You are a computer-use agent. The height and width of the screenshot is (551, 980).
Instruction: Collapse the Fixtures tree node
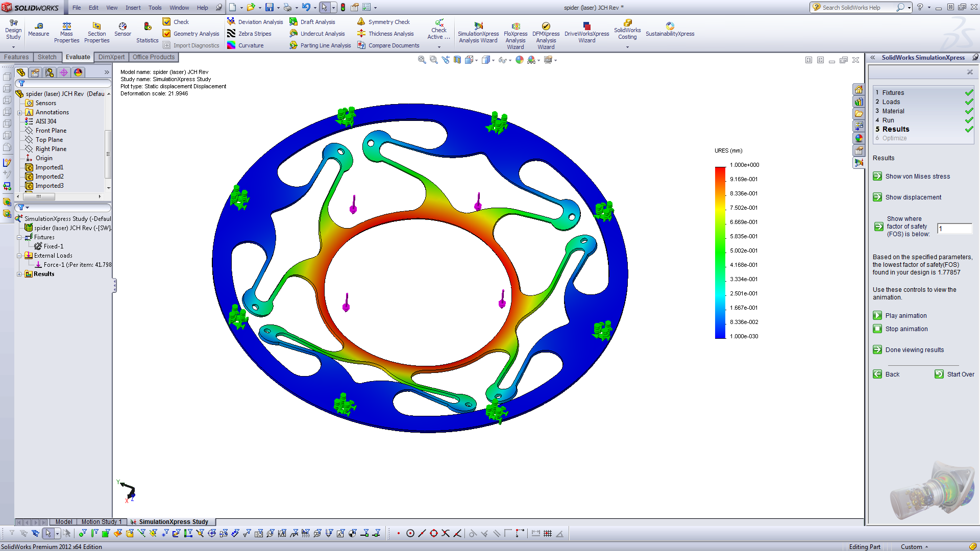tap(19, 237)
